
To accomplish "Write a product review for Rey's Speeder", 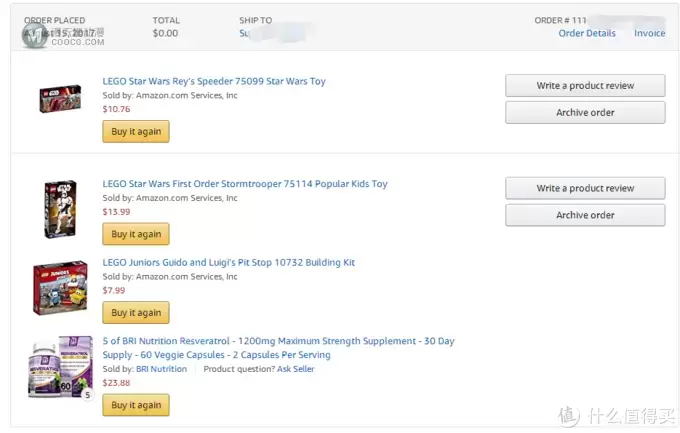I will click(585, 85).
